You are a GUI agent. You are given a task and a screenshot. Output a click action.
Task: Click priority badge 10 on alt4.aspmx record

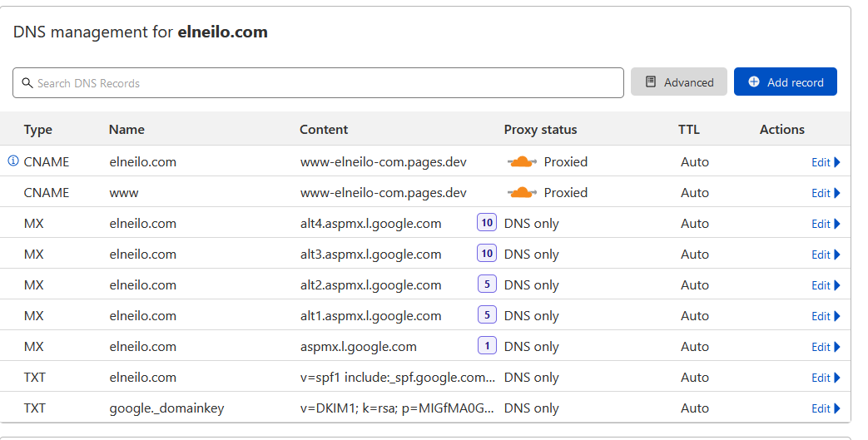tap(487, 223)
